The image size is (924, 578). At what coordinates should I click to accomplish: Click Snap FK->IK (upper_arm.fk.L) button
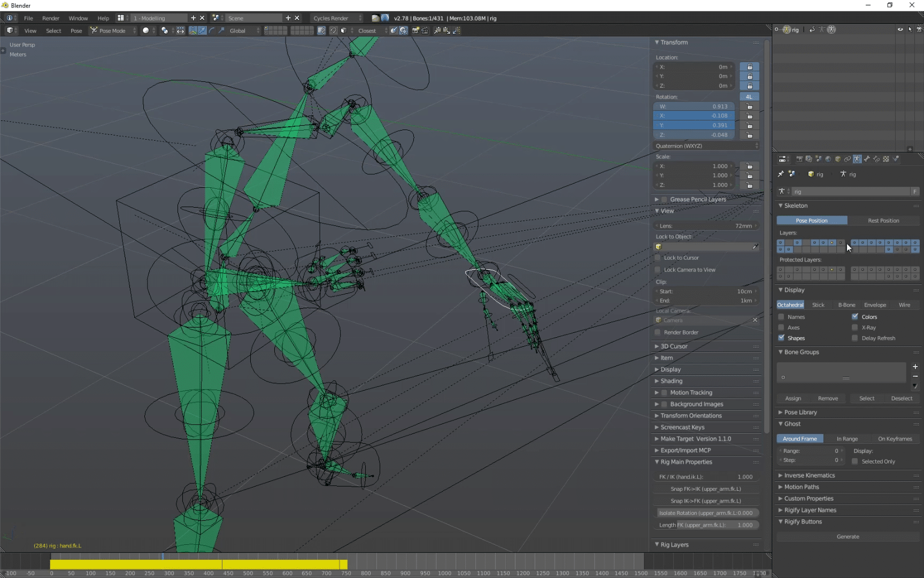pyautogui.click(x=706, y=489)
